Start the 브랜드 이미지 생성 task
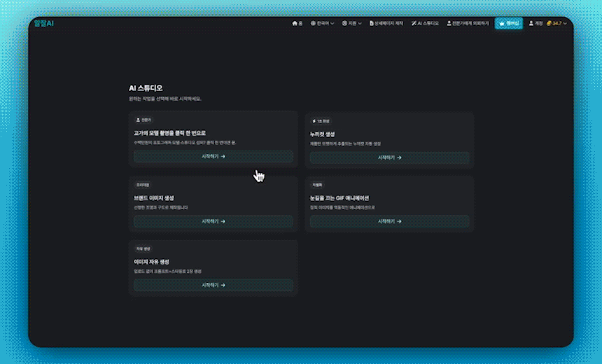Image resolution: width=602 pixels, height=364 pixels. 213,221
